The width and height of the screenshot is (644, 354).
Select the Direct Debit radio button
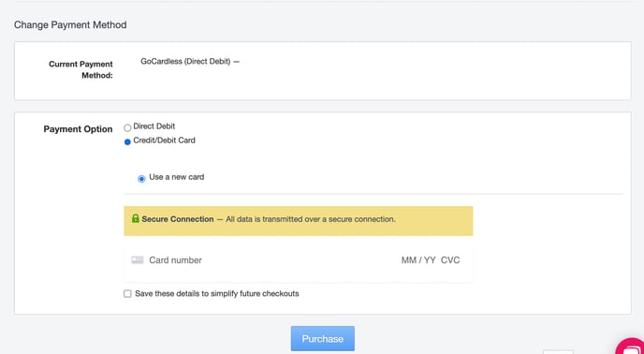tap(127, 128)
